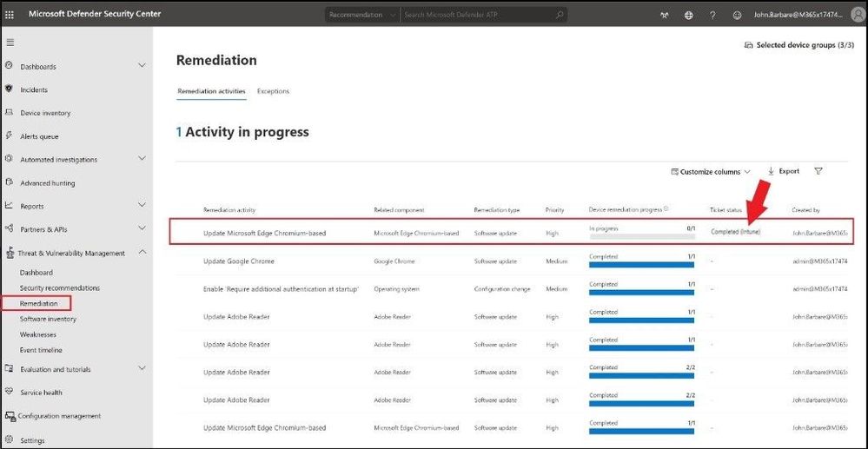Open the community hub icon in header
Image resolution: width=868 pixels, height=449 pixels.
pyautogui.click(x=665, y=16)
